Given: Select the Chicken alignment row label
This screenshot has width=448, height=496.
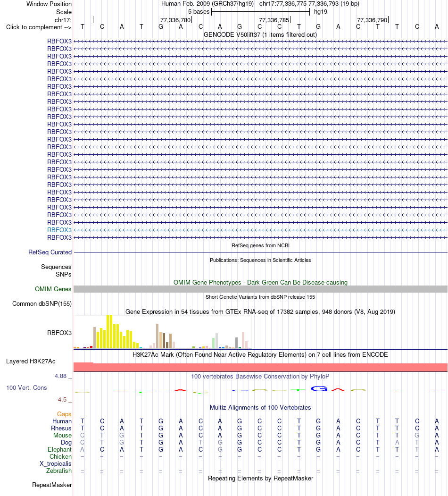Looking at the screenshot, I should pyautogui.click(x=60, y=456).
